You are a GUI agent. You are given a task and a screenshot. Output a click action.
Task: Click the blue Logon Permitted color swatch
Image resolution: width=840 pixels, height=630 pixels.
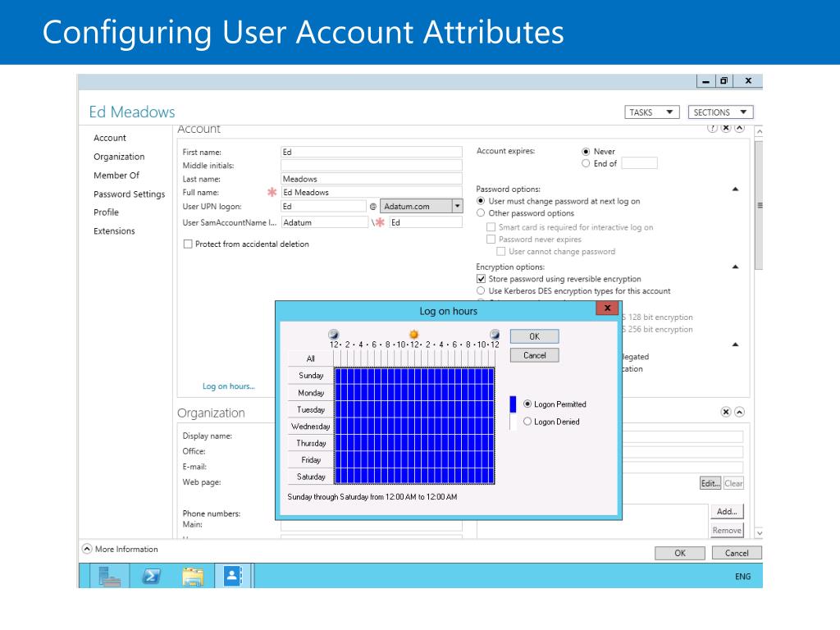tap(513, 404)
